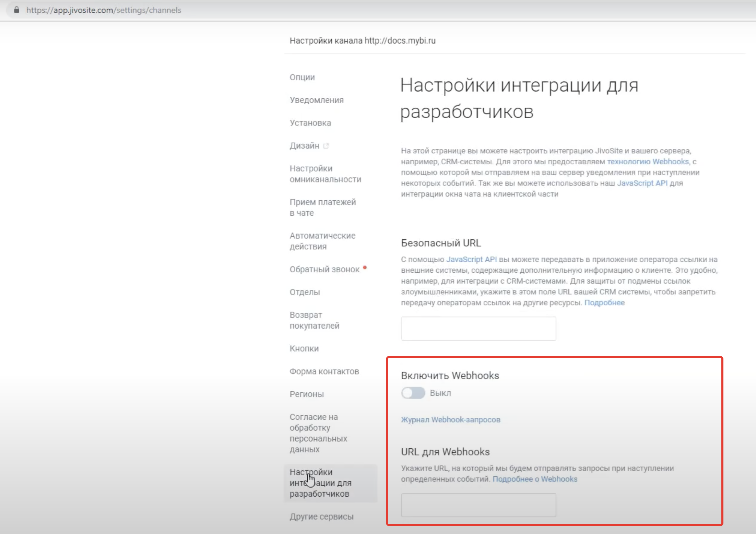Screen dimensions: 756x534
Task: Click the URL для Webhooks input field
Action: (x=479, y=505)
